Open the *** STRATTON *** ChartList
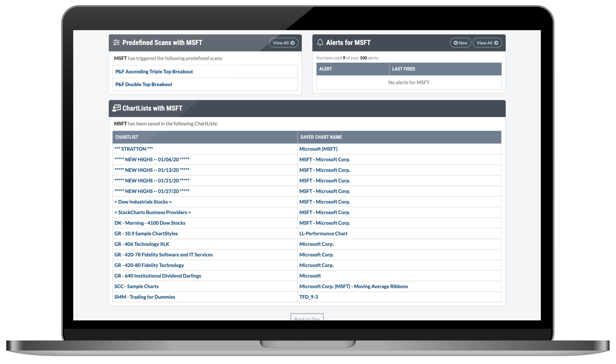 133,149
